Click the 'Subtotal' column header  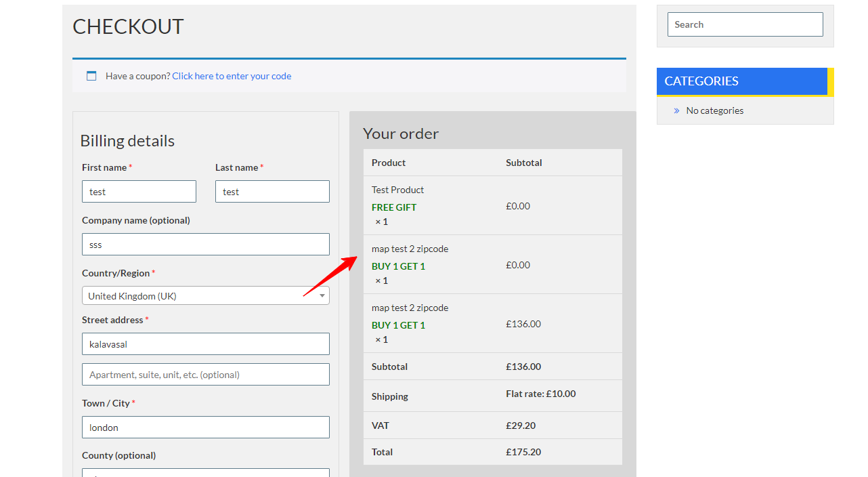click(524, 163)
